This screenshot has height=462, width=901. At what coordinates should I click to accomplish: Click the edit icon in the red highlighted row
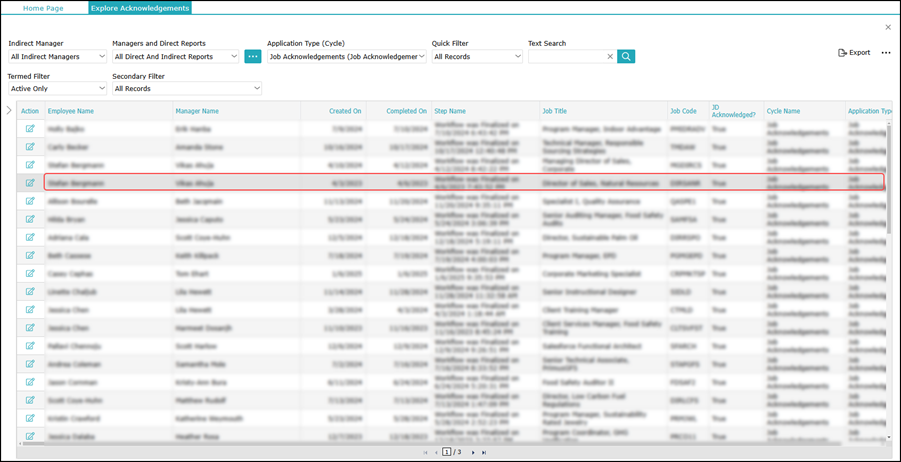tap(30, 183)
